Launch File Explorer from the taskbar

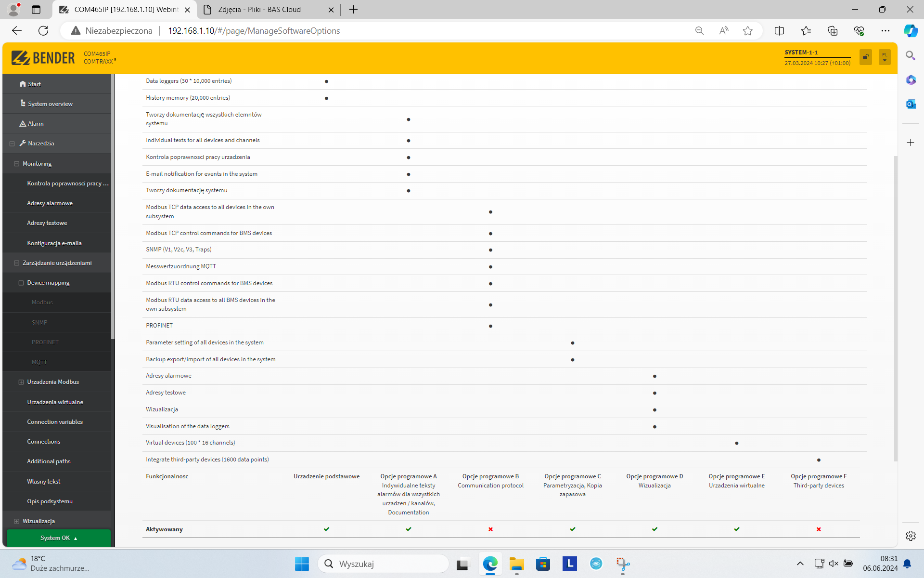516,564
